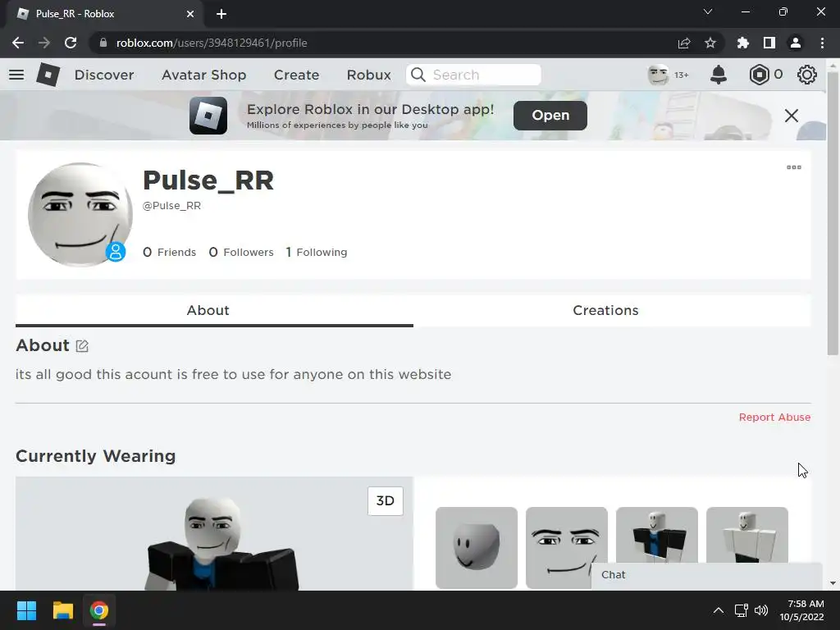Open the taskbar clock and date
The image size is (840, 630).
click(802, 610)
